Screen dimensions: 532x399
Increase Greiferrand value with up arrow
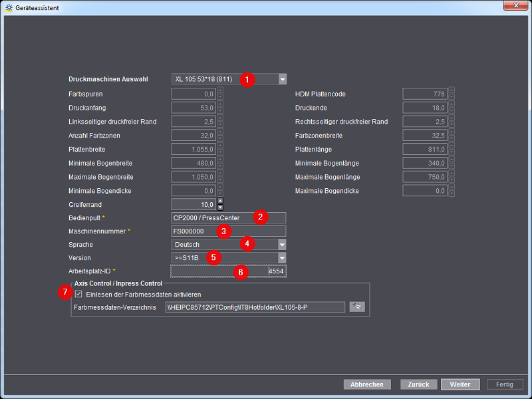[x=220, y=201]
